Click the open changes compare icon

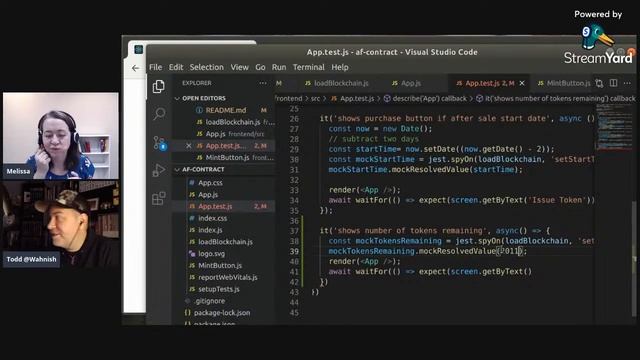click(x=599, y=83)
